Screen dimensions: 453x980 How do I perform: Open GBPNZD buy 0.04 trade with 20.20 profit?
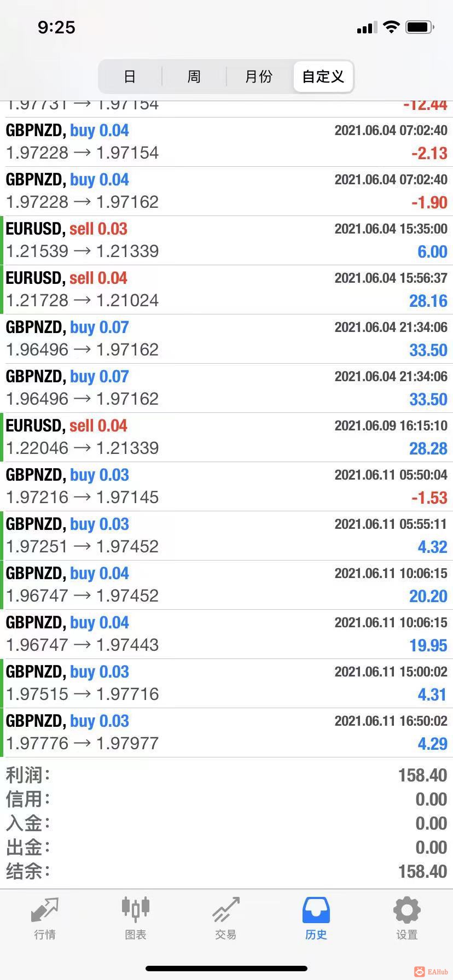[x=226, y=585]
